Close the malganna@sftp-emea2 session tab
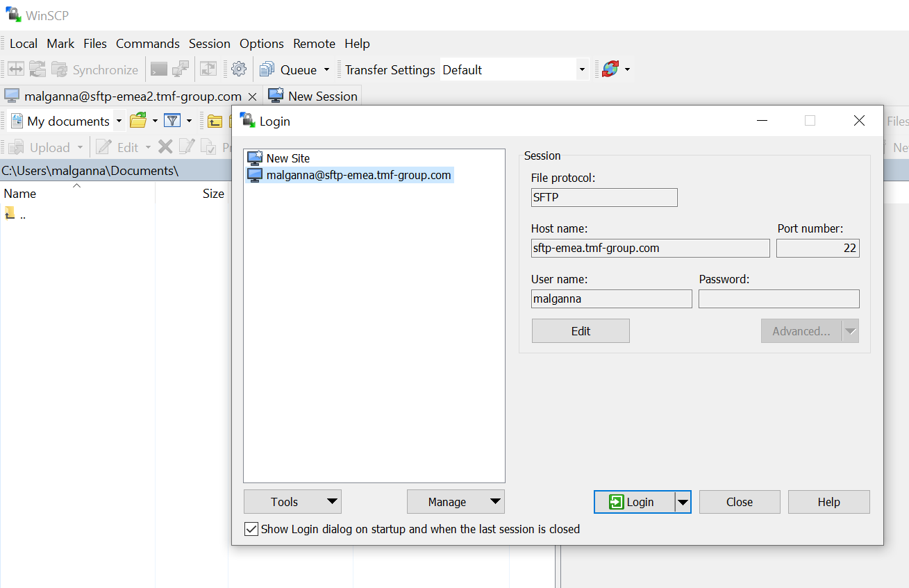Screen dimensions: 909x588 (x=252, y=96)
